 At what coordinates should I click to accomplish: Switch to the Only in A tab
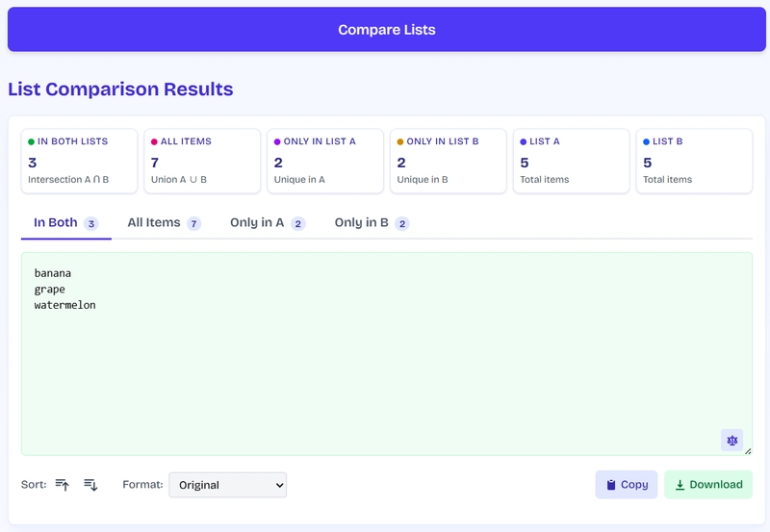point(268,223)
